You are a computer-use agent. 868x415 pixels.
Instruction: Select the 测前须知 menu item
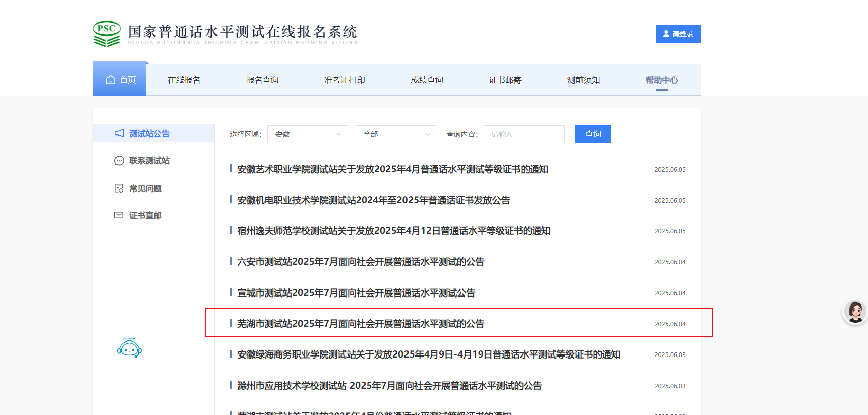(584, 80)
